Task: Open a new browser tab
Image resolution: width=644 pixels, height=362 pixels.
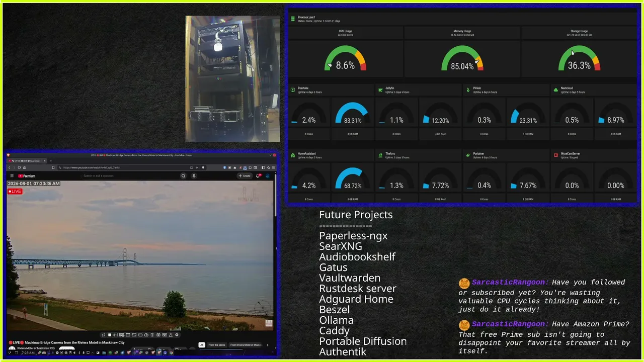Action: click(51, 161)
